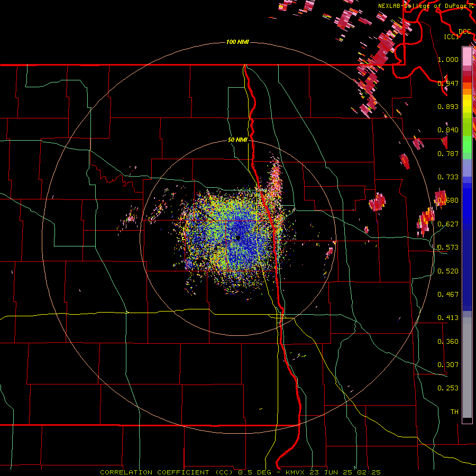Select the 0.253 legend value
476x476 pixels.
[448, 388]
